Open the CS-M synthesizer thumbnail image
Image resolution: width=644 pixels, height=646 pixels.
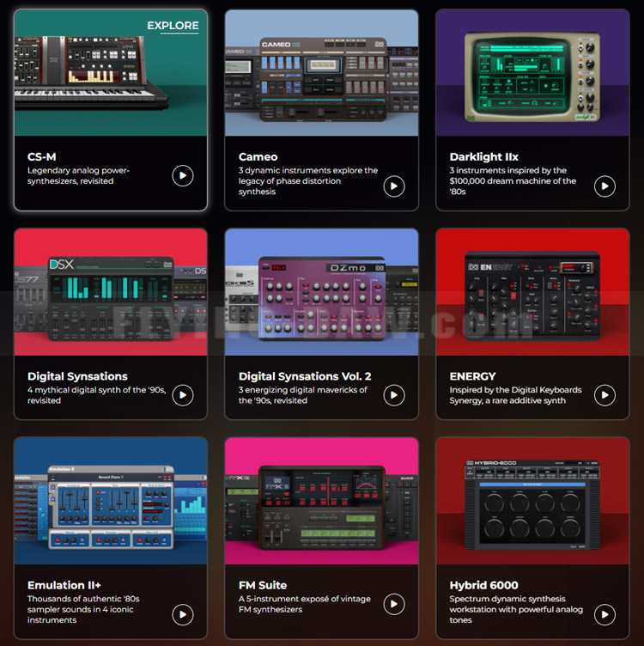111,73
